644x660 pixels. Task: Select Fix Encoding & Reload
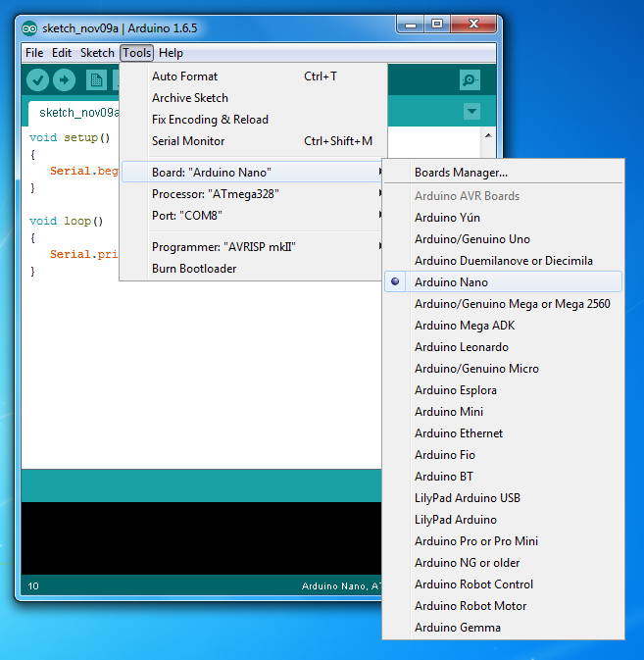[x=252, y=120]
